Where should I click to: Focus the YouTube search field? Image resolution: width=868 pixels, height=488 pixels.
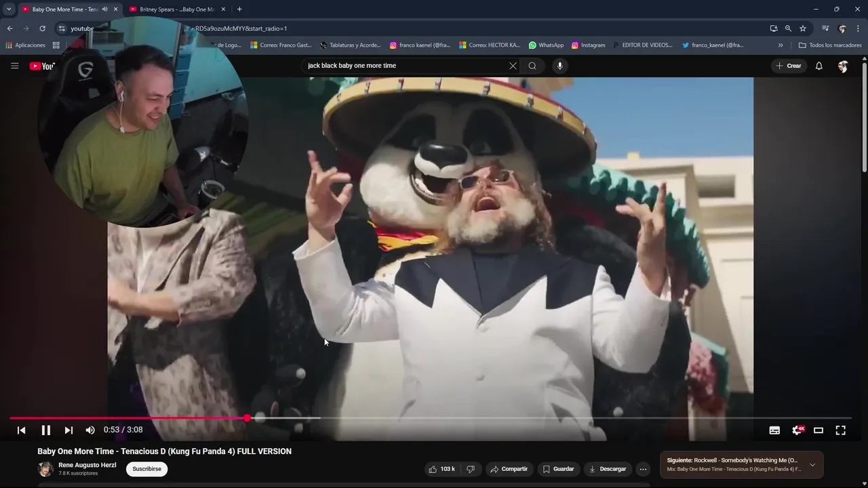pos(406,66)
